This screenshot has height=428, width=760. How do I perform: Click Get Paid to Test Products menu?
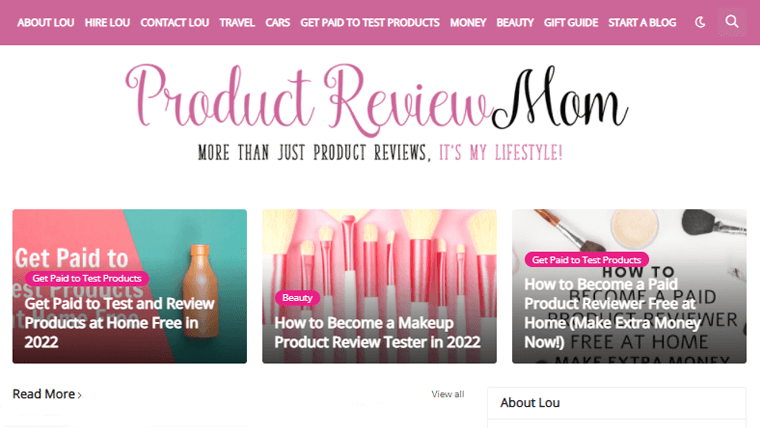coord(370,21)
